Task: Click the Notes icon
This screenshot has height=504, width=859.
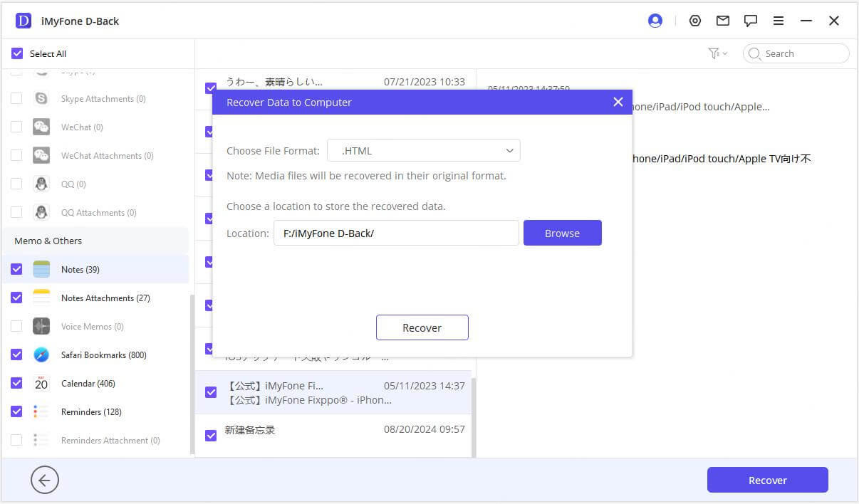Action: pos(41,269)
